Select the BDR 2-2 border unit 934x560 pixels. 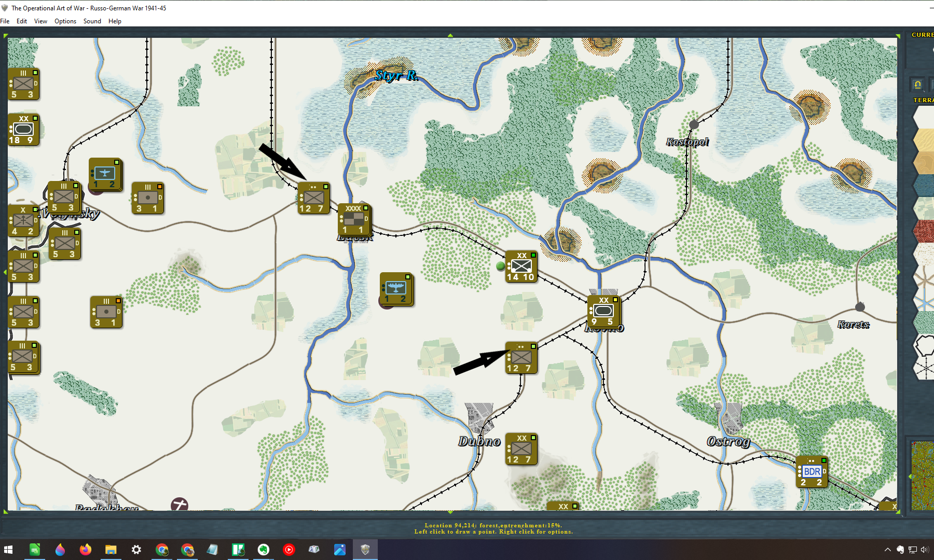(x=812, y=472)
